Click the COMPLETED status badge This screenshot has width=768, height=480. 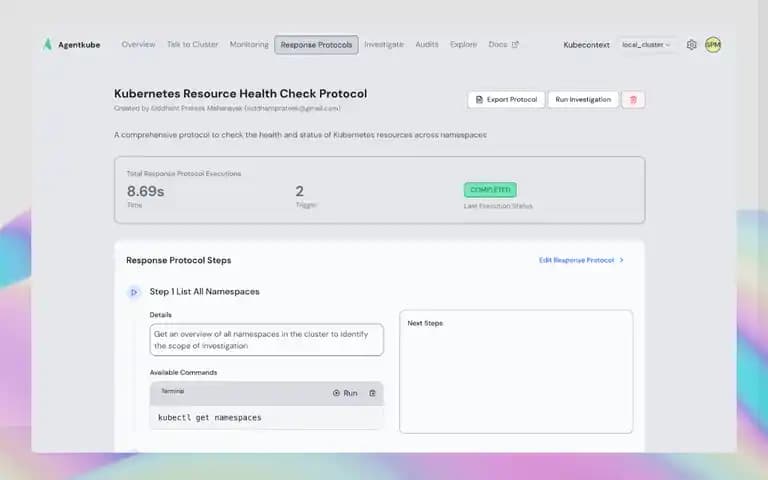tap(490, 190)
